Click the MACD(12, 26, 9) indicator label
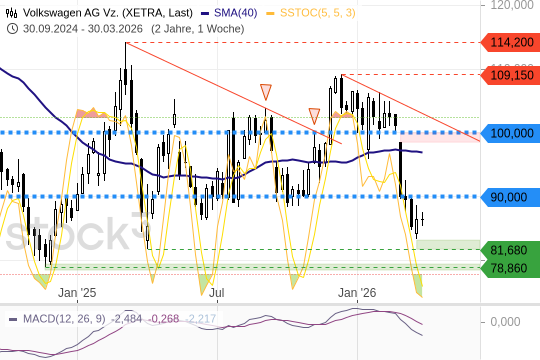Screen dimensions: 540x360 (x=64, y=319)
